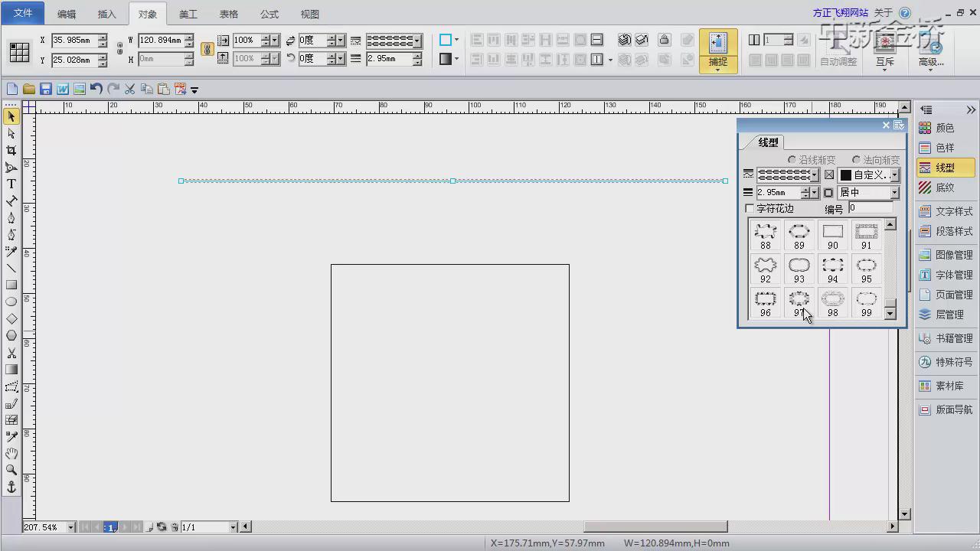Screen dimensions: 980x551
Task: Open the page 1/1 dropdown
Action: (x=234, y=527)
